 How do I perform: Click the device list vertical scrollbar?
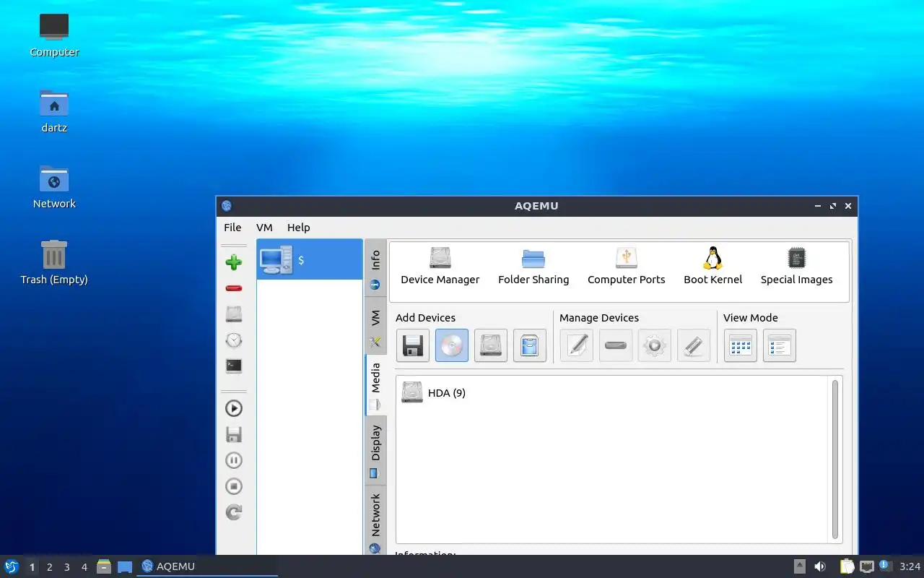point(835,460)
